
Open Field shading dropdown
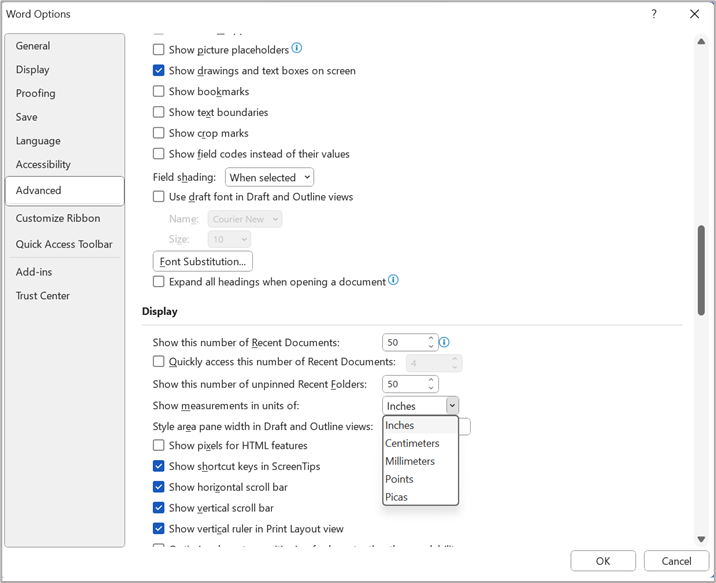(x=269, y=177)
